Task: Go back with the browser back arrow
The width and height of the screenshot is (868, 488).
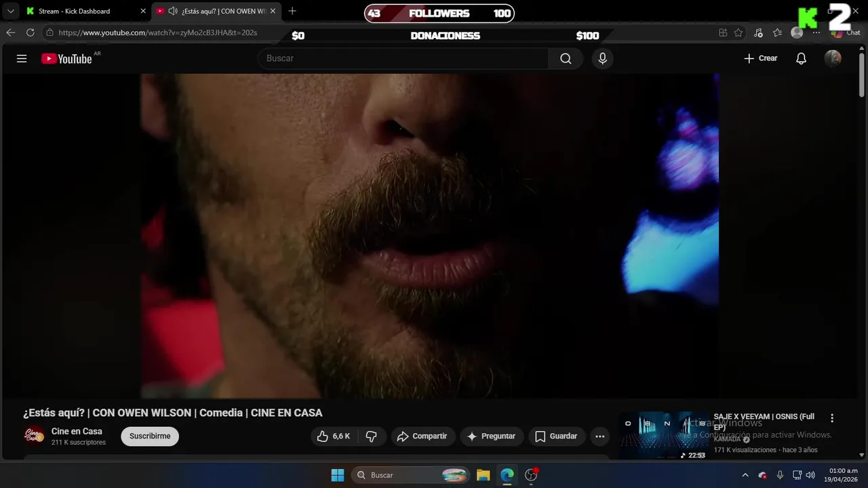Action: click(x=10, y=33)
